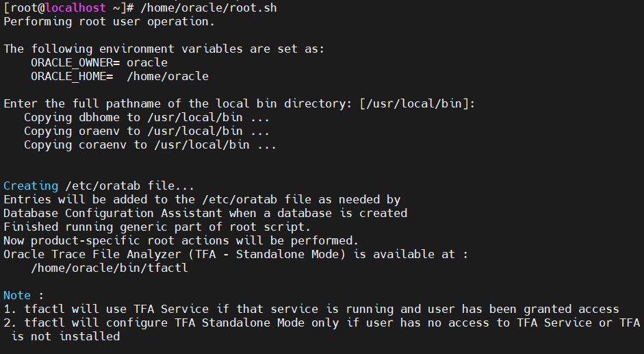Click the "Entries will be added" line

tap(202, 199)
